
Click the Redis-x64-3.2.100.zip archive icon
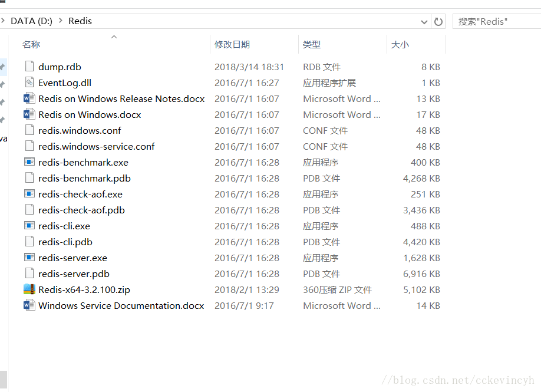pos(29,289)
